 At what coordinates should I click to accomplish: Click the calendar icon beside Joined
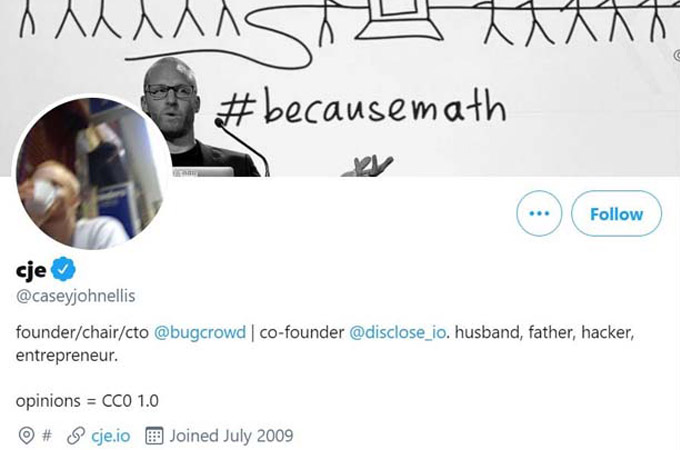[x=154, y=436]
